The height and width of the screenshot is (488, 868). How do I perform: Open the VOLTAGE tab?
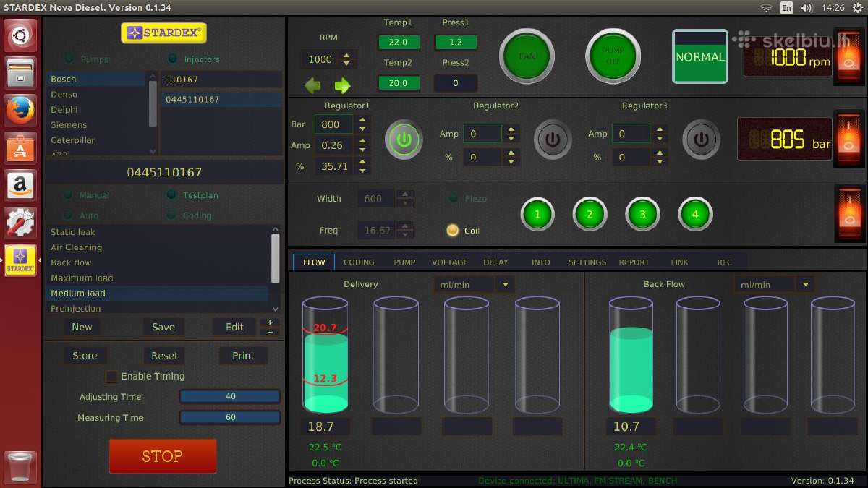(x=450, y=262)
